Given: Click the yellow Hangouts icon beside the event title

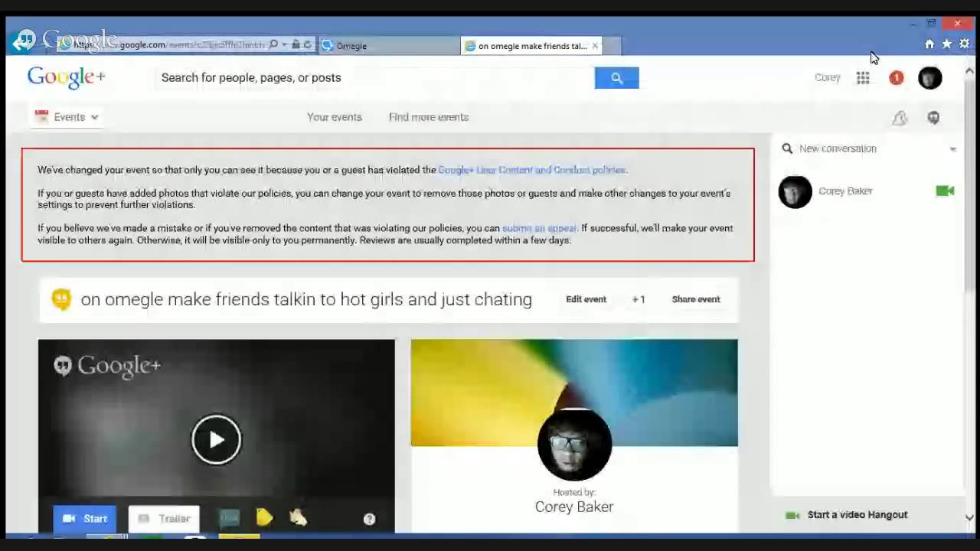Looking at the screenshot, I should coord(61,299).
